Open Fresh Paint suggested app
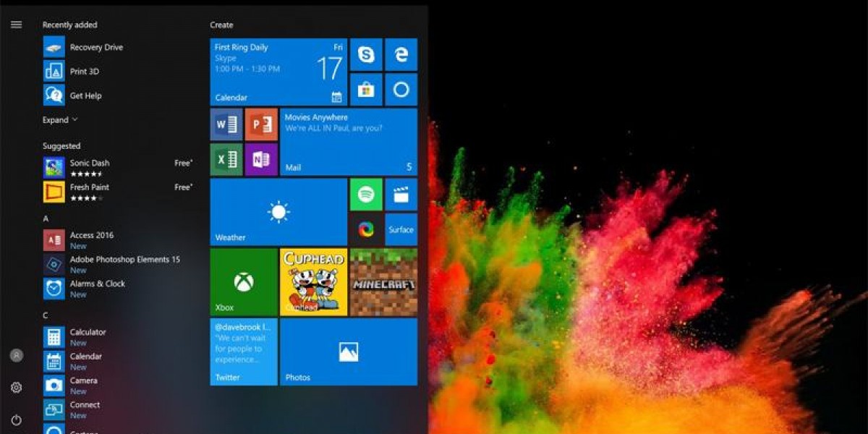The height and width of the screenshot is (434, 868). coord(119,192)
